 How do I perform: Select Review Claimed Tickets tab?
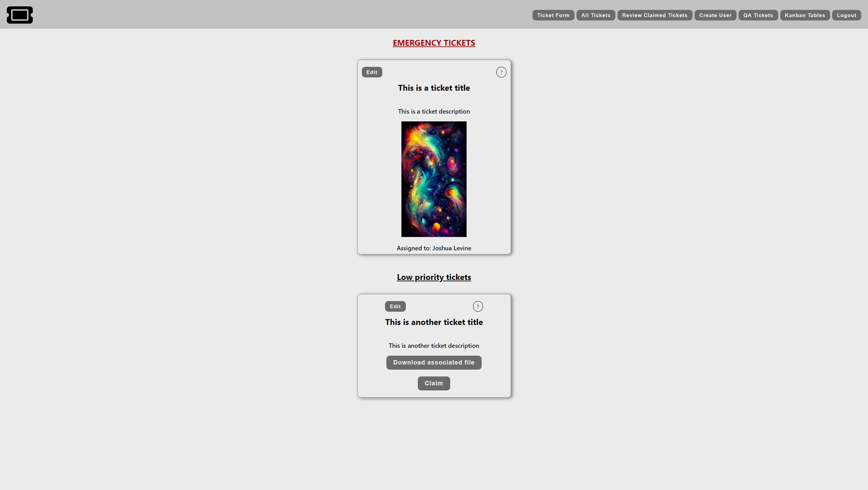point(655,15)
